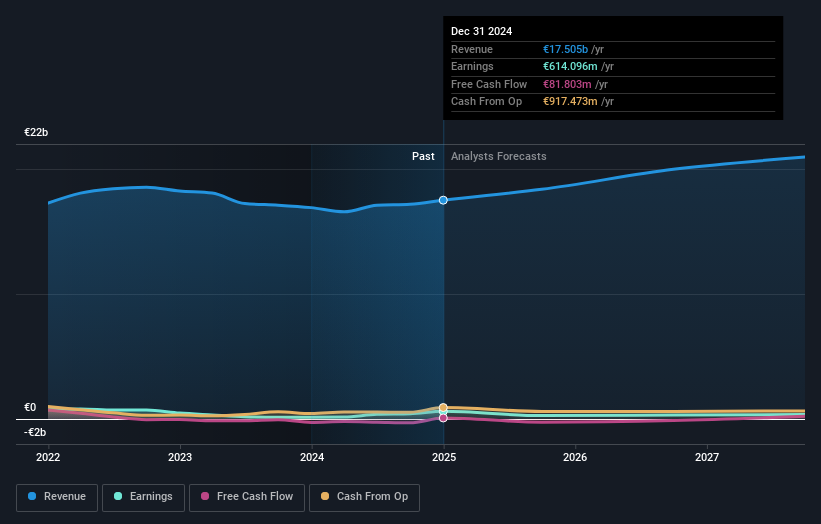Click the Analysts Forecasts label
This screenshot has width=821, height=524.
[498, 157]
